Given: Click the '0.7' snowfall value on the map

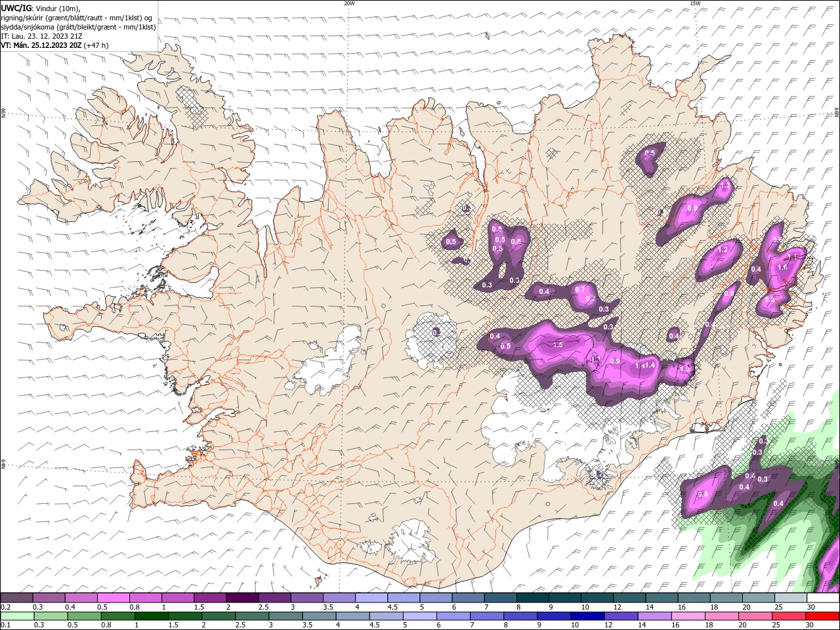Looking at the screenshot, I should pyautogui.click(x=579, y=289).
